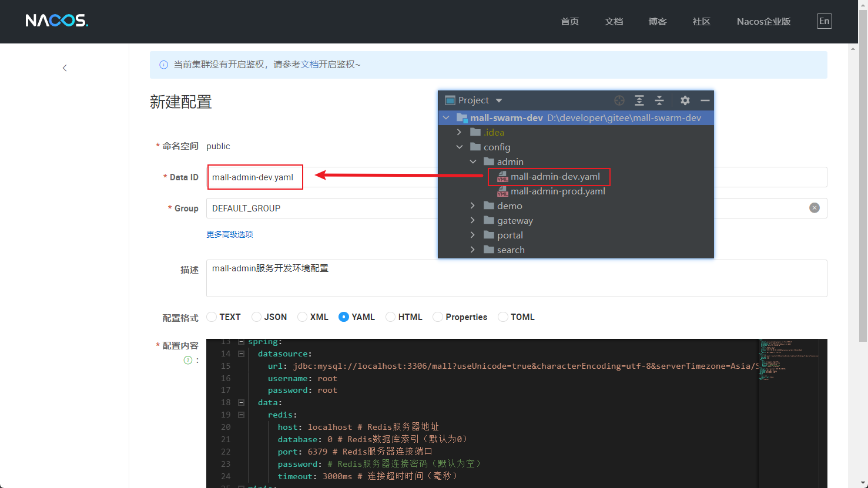Click the 新建配置 heading

click(x=181, y=102)
